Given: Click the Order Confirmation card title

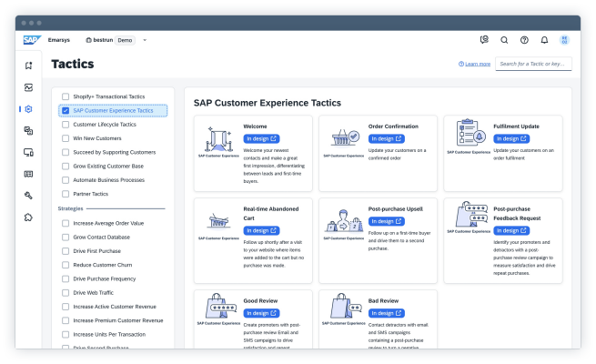Looking at the screenshot, I should click(x=393, y=126).
